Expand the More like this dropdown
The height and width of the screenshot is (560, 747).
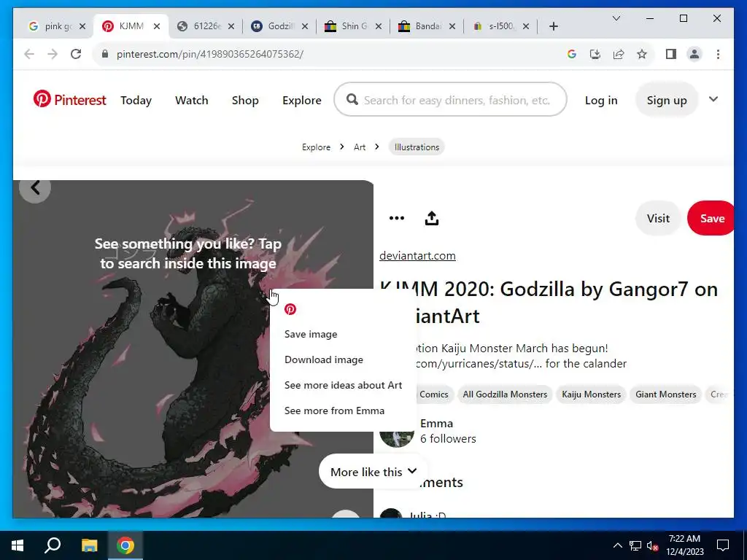373,472
